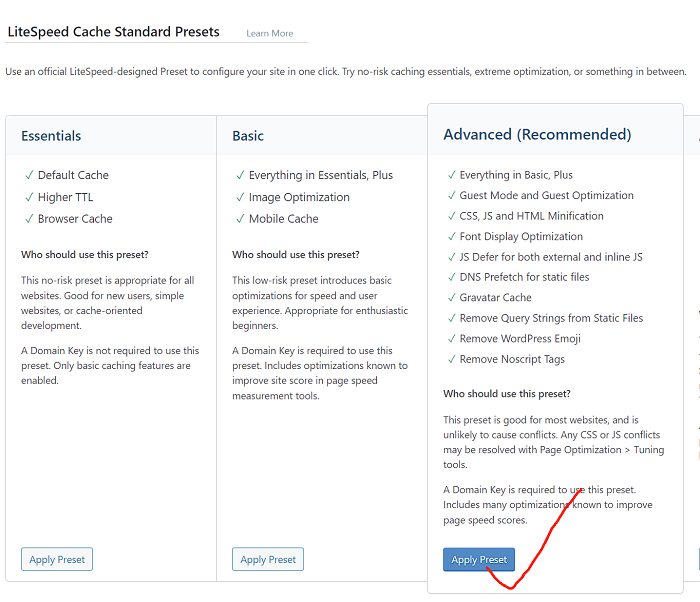
Task: Click the CSS, JS and HTML Minification item
Action: [531, 216]
